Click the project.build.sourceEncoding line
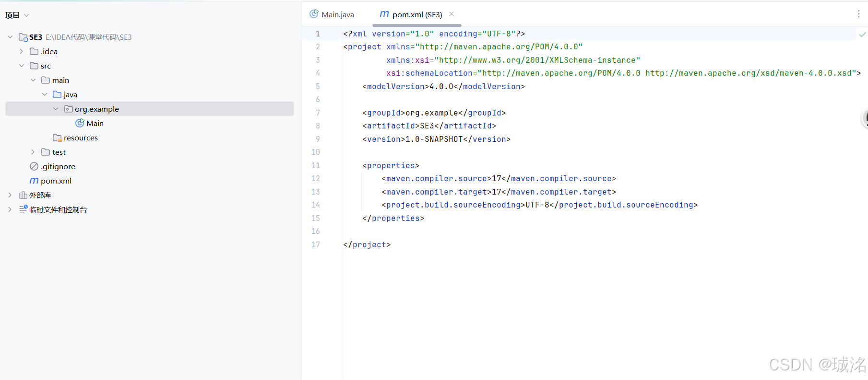868x380 pixels. pos(539,205)
